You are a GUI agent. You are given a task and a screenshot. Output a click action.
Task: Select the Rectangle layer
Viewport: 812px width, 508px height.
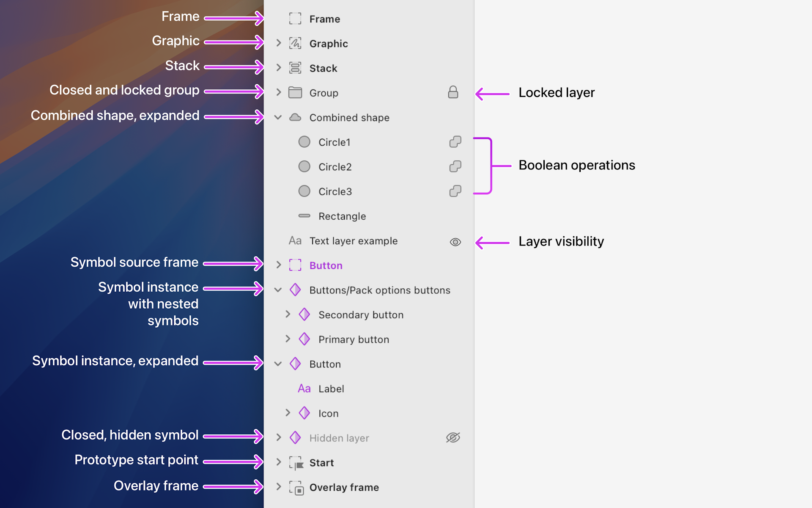[342, 216]
